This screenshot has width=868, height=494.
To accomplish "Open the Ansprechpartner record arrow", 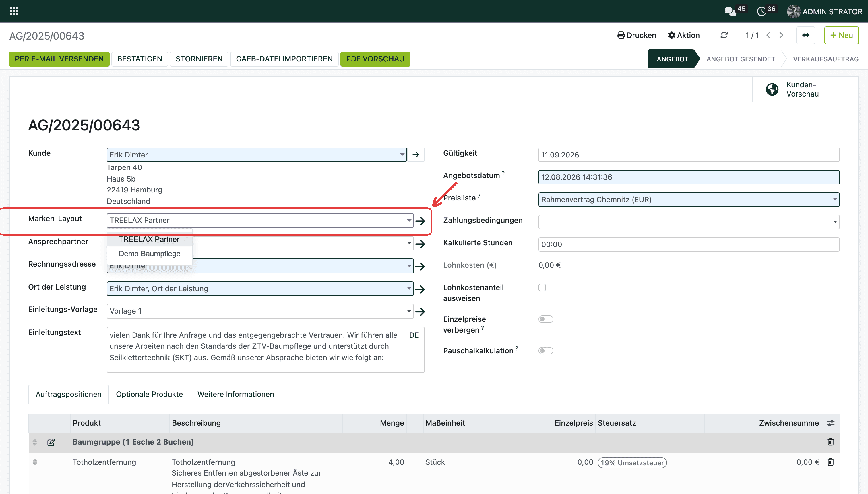I will tap(420, 244).
